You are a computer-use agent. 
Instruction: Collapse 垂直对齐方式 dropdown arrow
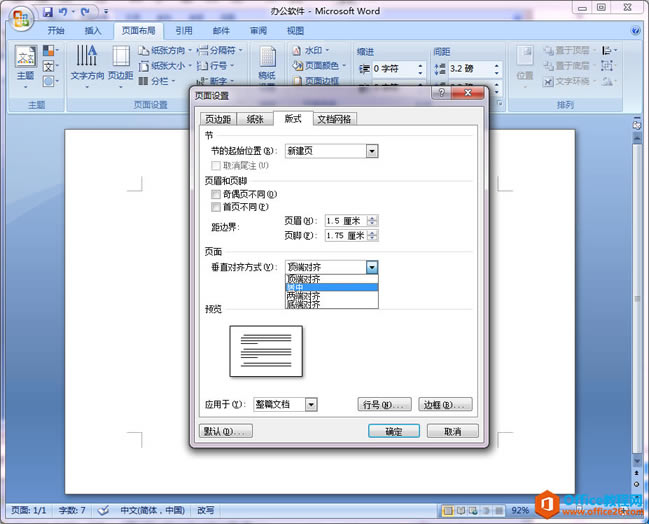click(x=372, y=267)
